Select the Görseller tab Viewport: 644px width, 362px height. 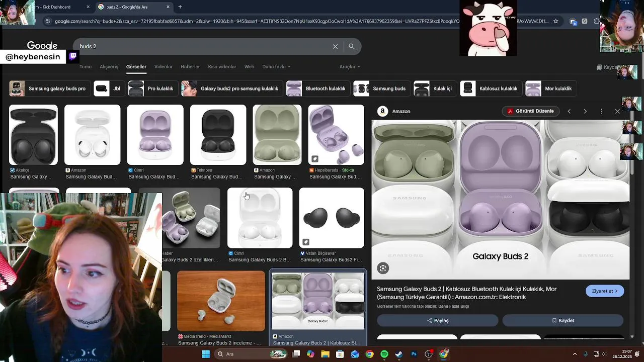click(136, 66)
